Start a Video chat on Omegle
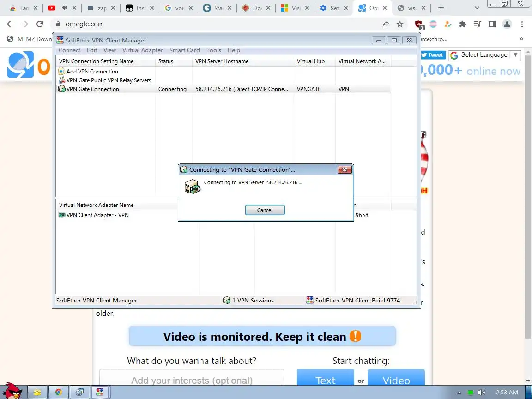The image size is (532, 399). point(396,378)
